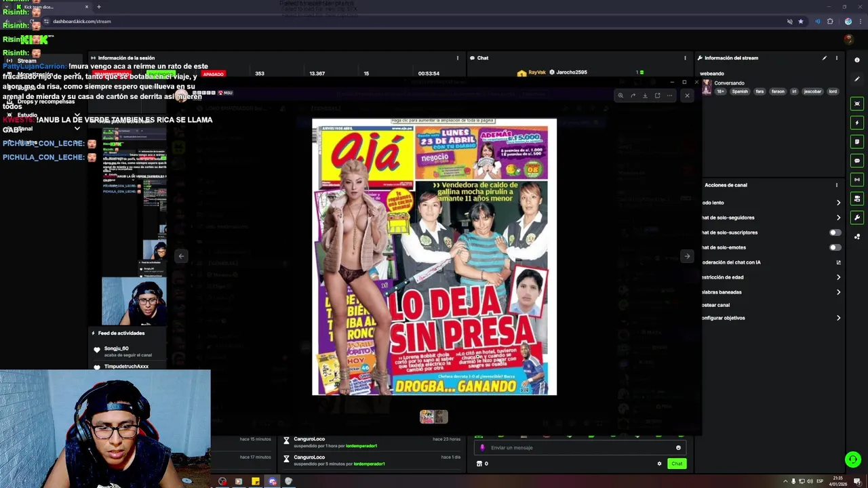The height and width of the screenshot is (488, 868).
Task: Click the info icon in right sidebar
Action: point(857,60)
